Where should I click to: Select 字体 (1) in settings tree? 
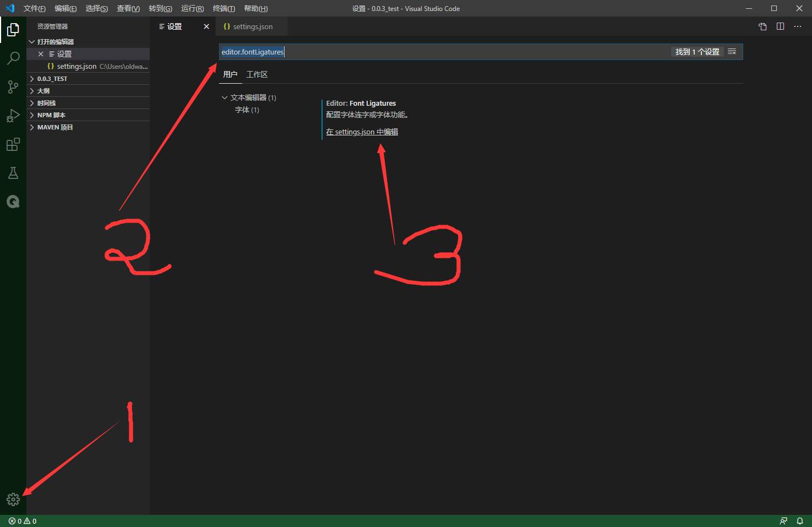pos(247,110)
